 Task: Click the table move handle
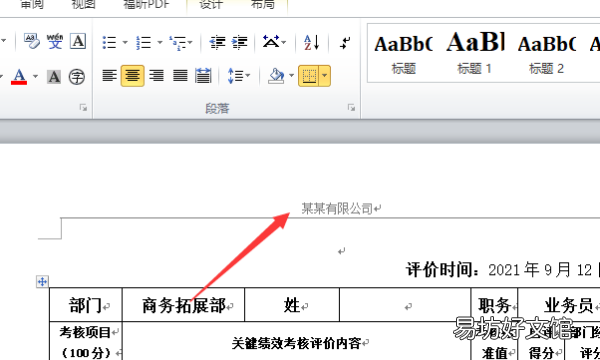[42, 282]
